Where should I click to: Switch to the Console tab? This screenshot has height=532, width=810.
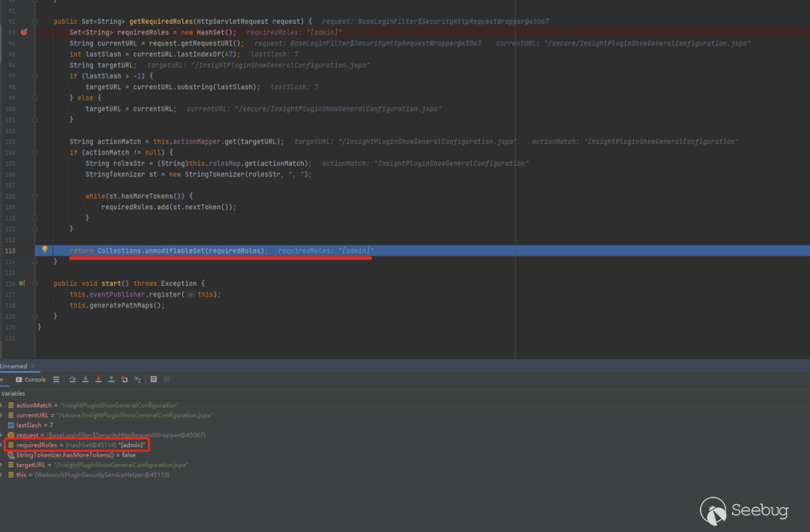(x=31, y=380)
